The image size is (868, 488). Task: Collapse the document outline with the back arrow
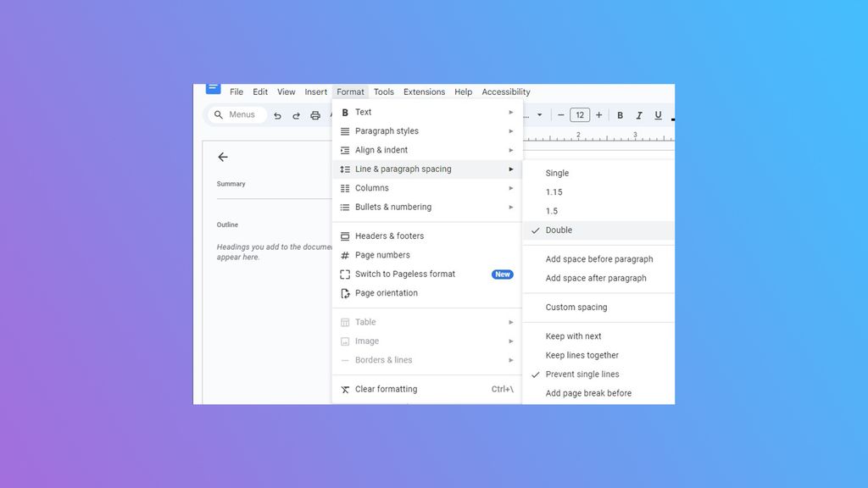223,157
